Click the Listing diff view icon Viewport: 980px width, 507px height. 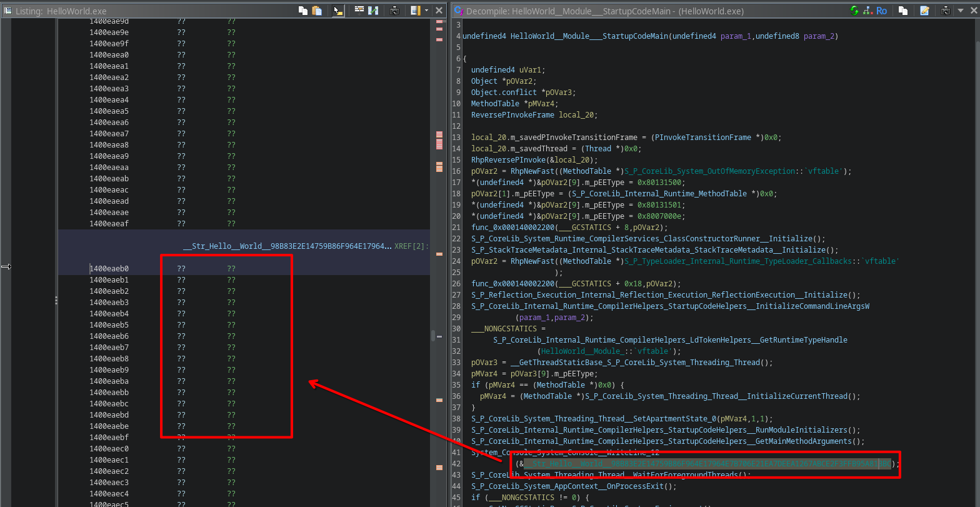tap(373, 11)
